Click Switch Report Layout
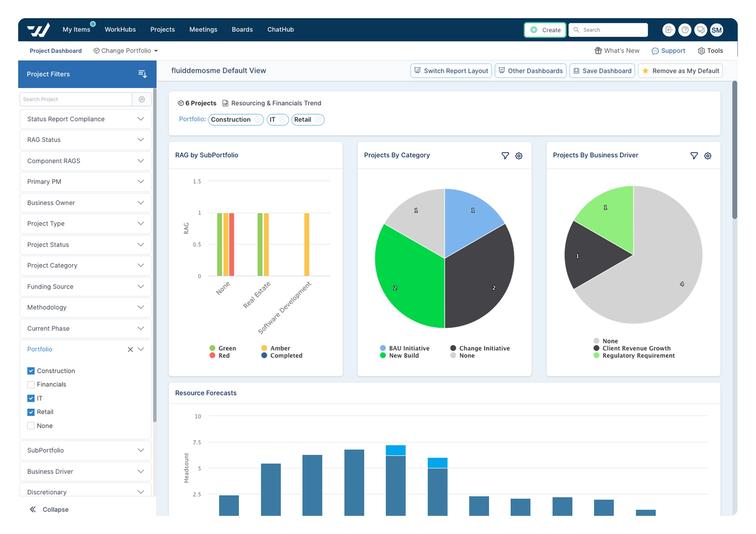This screenshot has width=756, height=534. tap(451, 70)
